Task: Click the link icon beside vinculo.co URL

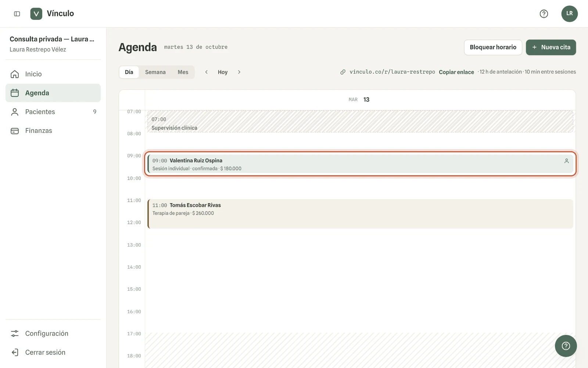Action: coord(343,72)
